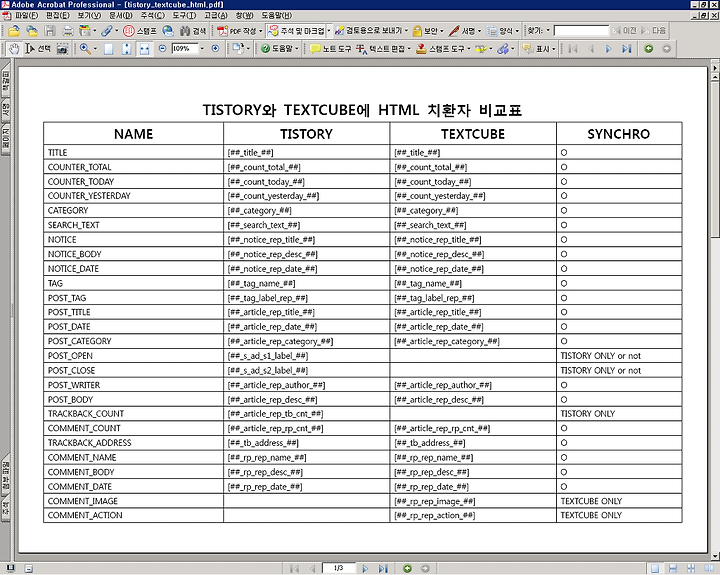Open a file with the folder icon
720x575 pixels.
point(14,31)
